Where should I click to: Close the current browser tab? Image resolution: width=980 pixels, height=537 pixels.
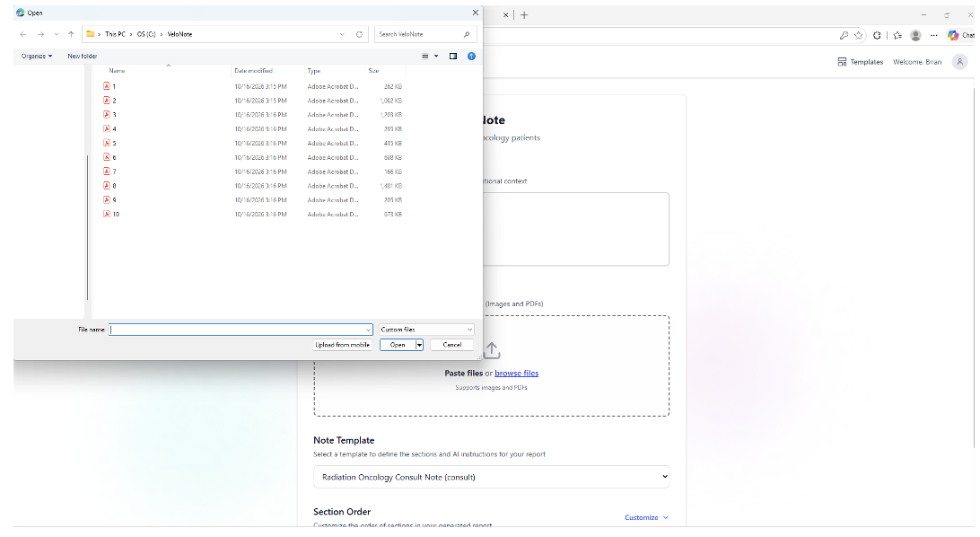point(505,15)
